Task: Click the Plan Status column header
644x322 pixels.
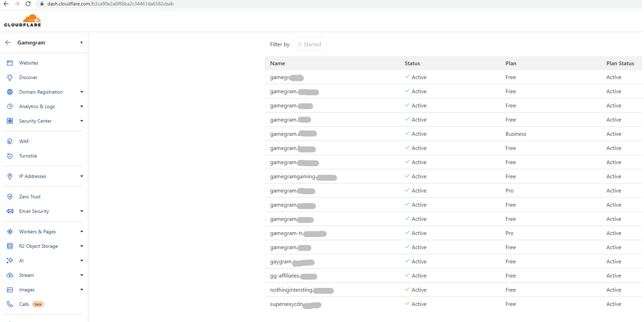Action: click(x=620, y=63)
